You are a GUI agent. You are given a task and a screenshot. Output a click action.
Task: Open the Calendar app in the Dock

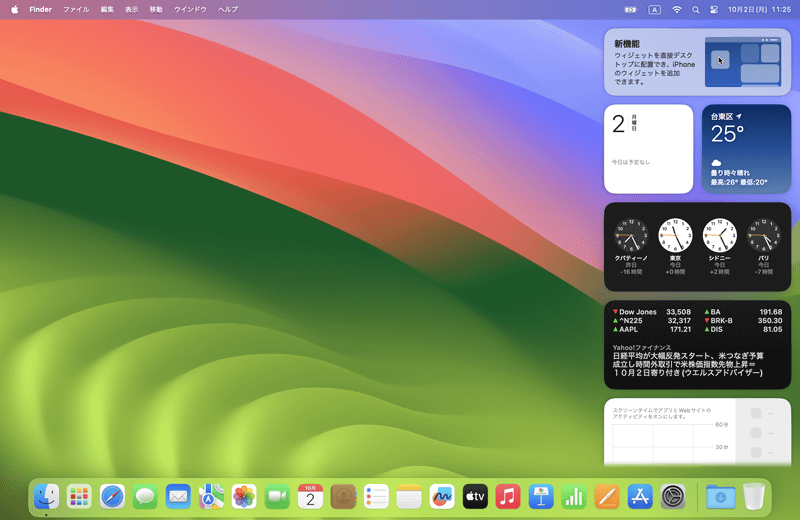pyautogui.click(x=310, y=497)
